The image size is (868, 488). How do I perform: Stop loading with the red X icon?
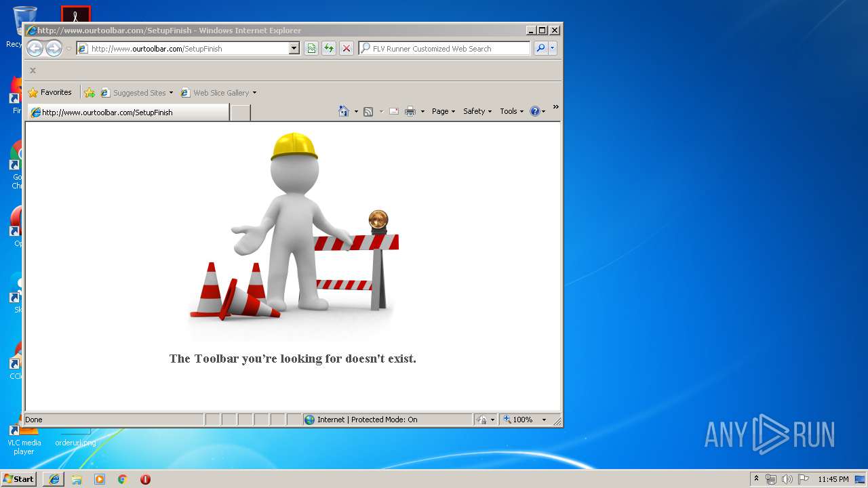pyautogui.click(x=347, y=48)
